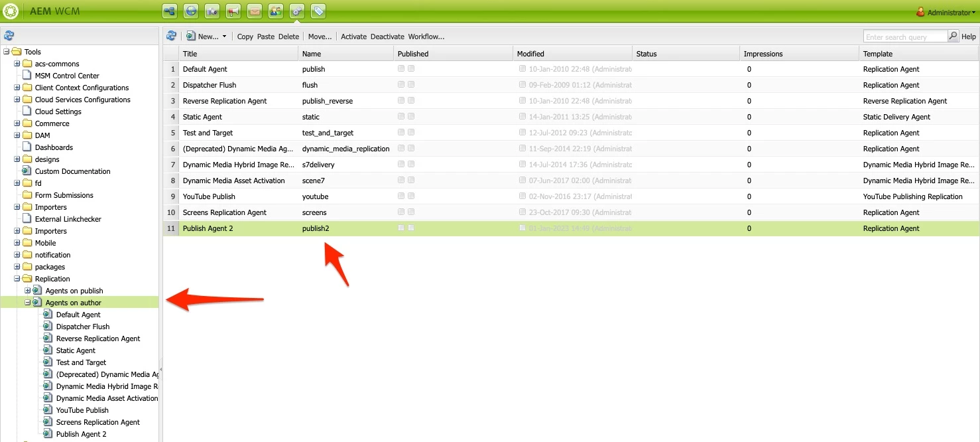This screenshot has width=980, height=442.
Task: Click the AEM logo icon
Action: [11, 11]
